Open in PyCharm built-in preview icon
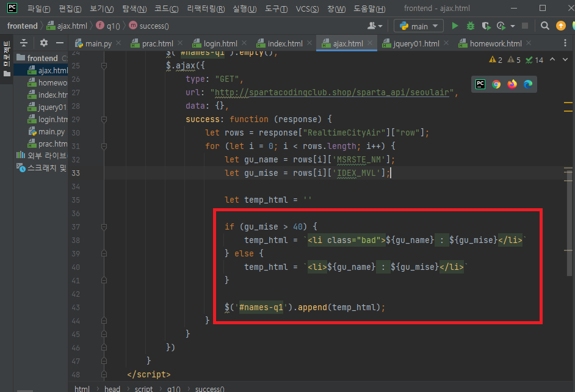575x392 pixels. pos(480,84)
